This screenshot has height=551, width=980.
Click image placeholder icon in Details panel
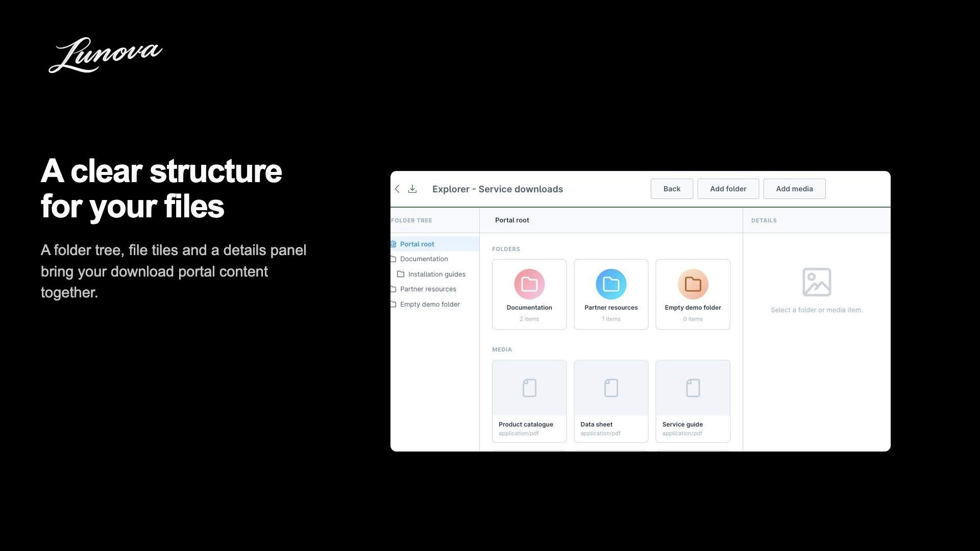coord(817,282)
